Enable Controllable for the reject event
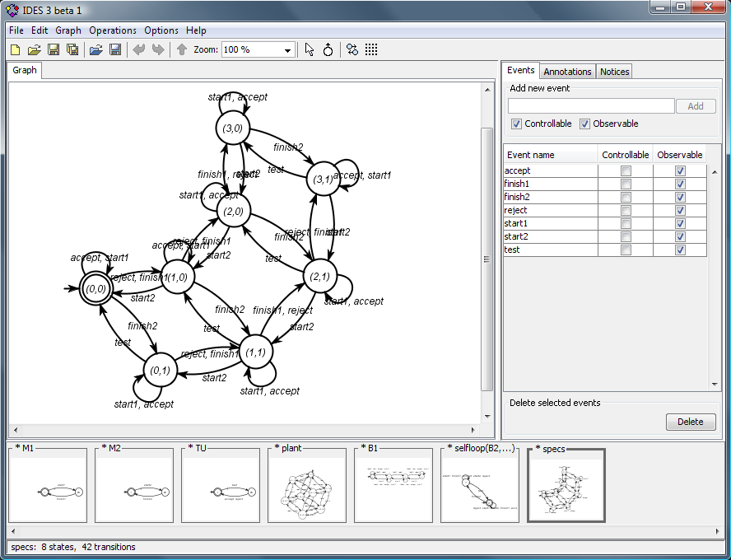The image size is (731, 560). [626, 210]
